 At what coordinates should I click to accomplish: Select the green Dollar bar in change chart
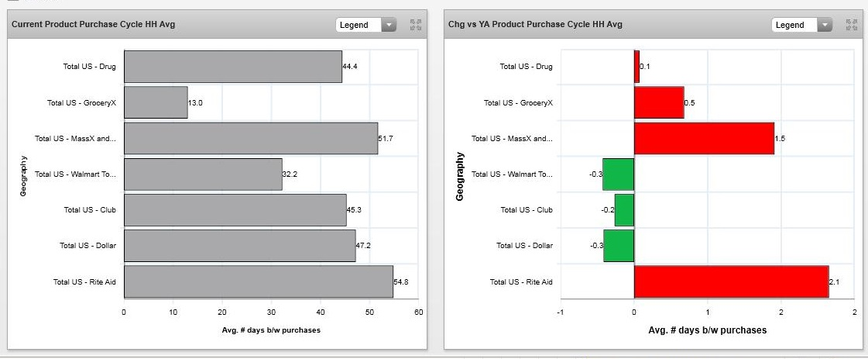pos(619,246)
